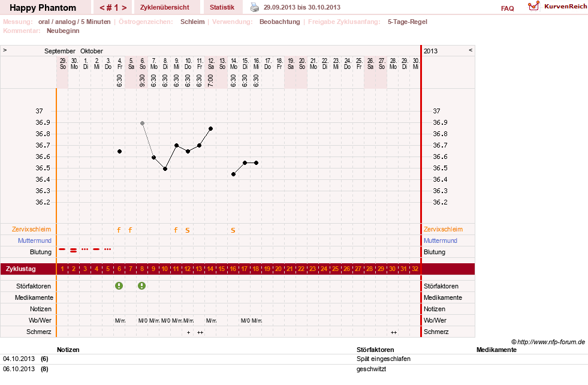Click measurement time 7:00 on 12. Sa
This screenshot has height=385, width=588.
pyautogui.click(x=211, y=81)
